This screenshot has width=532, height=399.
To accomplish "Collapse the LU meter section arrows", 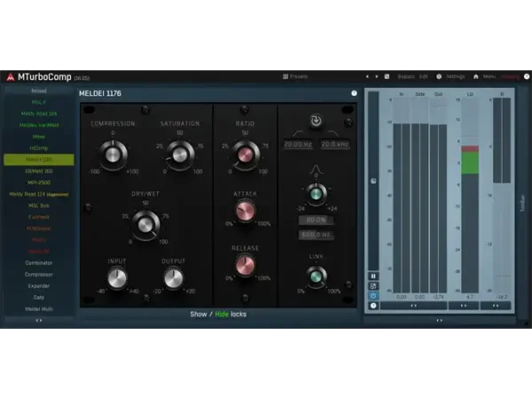I will pos(464,306).
